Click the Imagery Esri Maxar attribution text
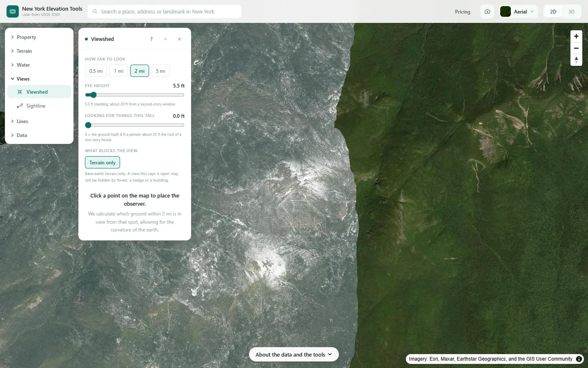The height and width of the screenshot is (368, 588). [x=490, y=359]
